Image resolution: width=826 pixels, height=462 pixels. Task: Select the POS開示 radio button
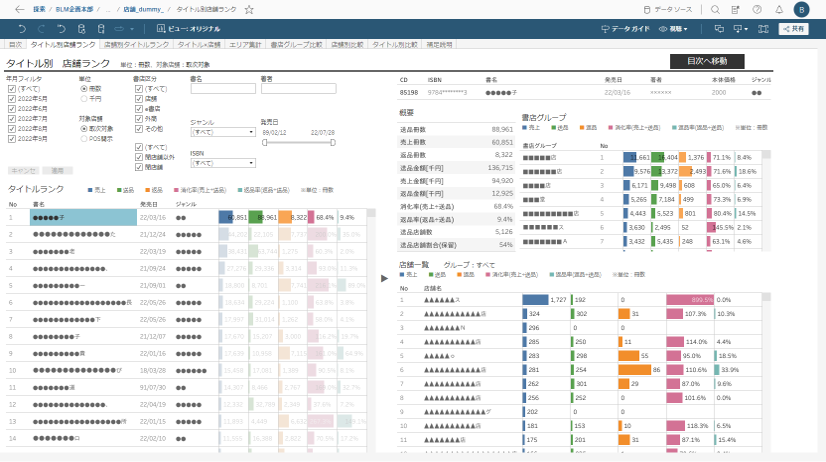(x=82, y=139)
